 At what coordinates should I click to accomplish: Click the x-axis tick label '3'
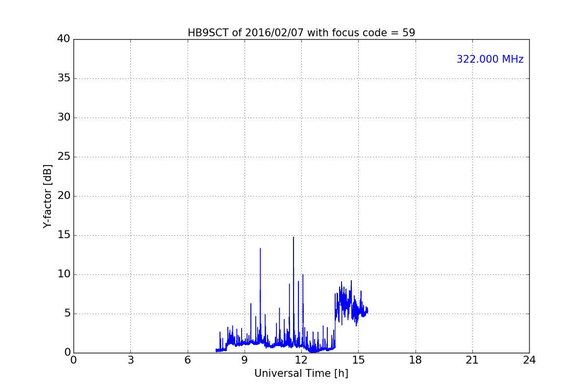point(130,360)
